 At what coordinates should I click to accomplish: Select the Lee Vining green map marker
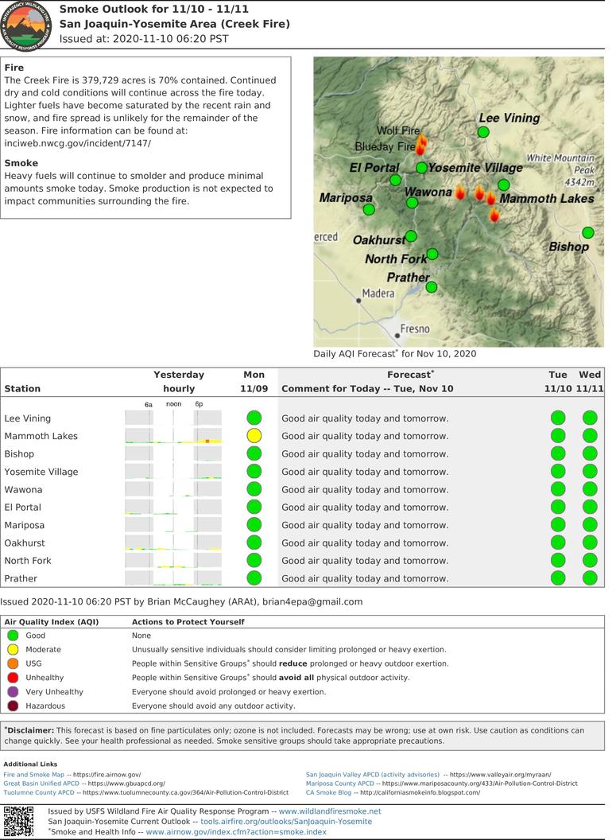(x=483, y=132)
